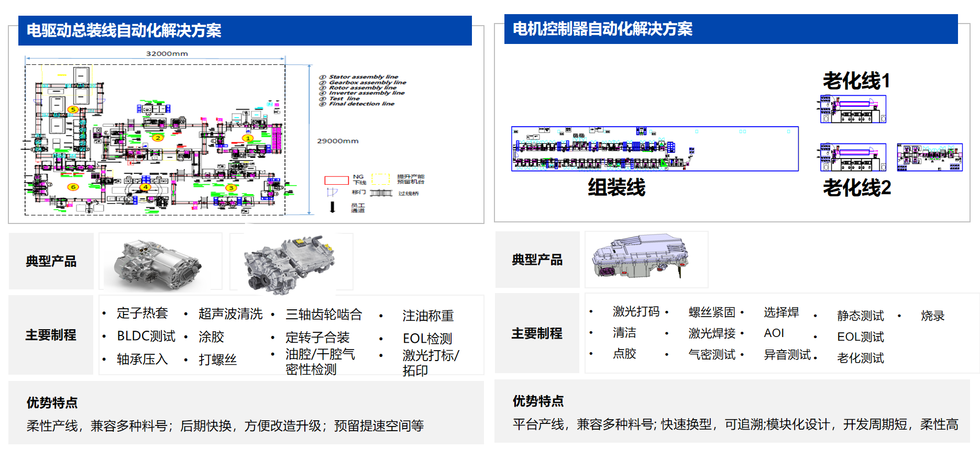
Task: Click the 打螺丝 process item
Action: coord(217,360)
